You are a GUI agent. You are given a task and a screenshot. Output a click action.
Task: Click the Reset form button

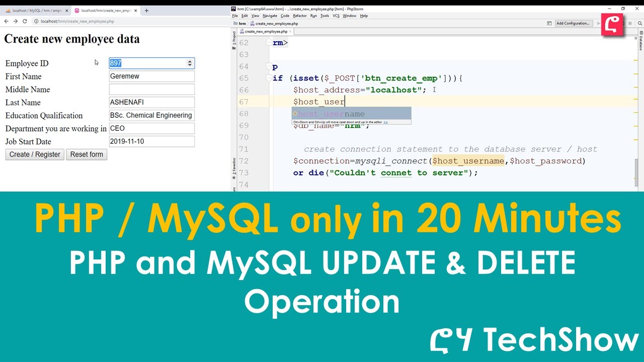pos(87,154)
